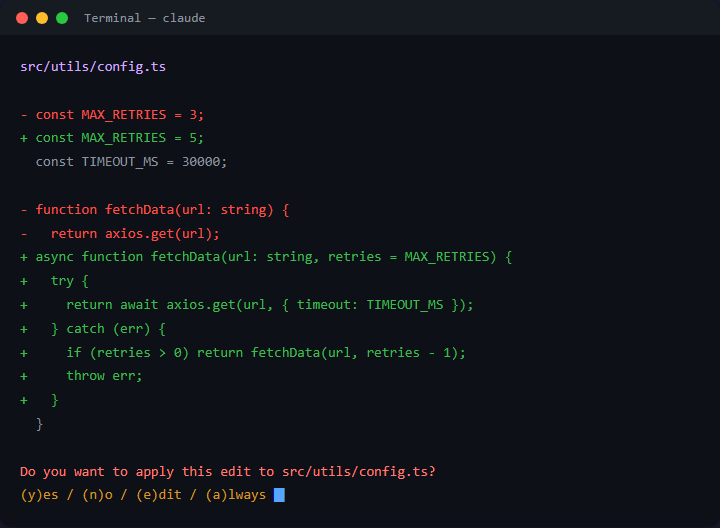
Task: Click the blue terminal cursor block
Action: (x=279, y=495)
